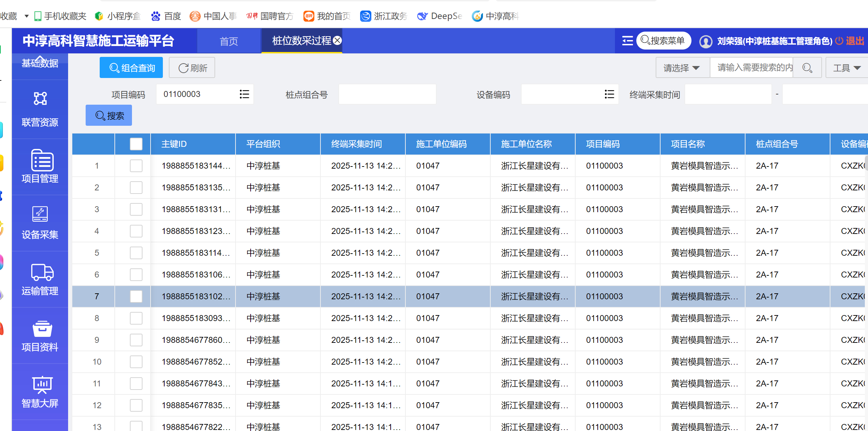Collapse sidebar with the menu toggle icon
Screen dimensions: 868x431
(x=627, y=41)
